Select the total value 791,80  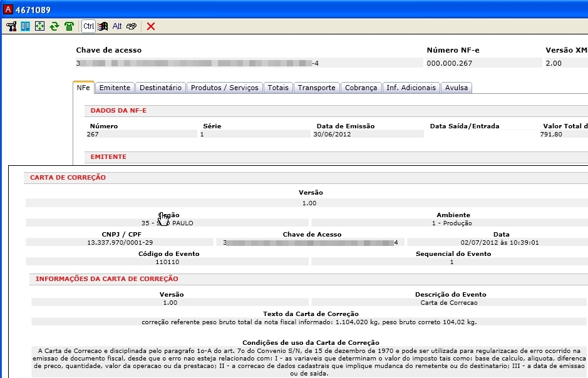point(551,134)
